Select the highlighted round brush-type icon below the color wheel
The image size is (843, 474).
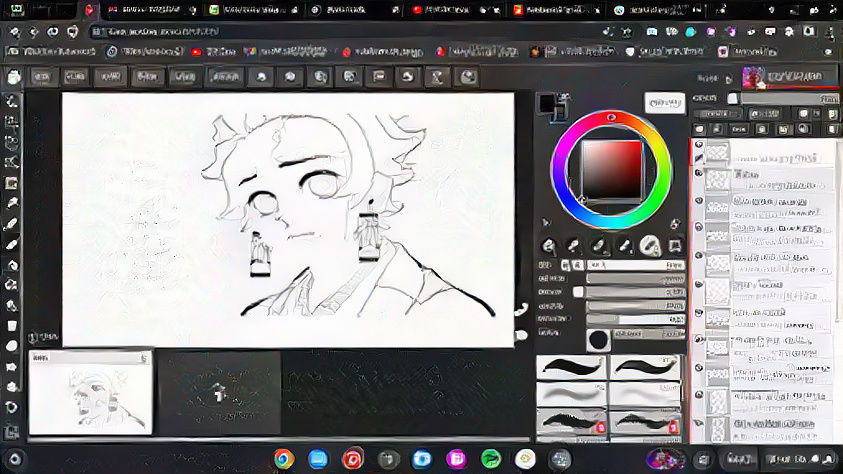pyautogui.click(x=650, y=246)
